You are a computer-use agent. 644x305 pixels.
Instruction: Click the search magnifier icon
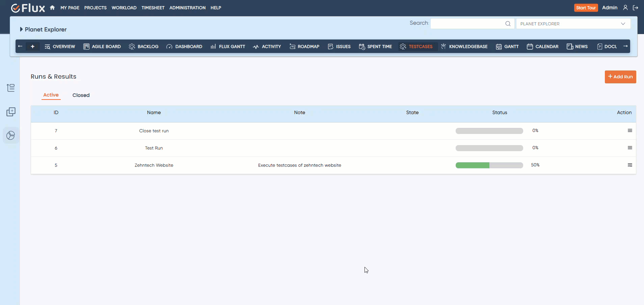coord(508,24)
